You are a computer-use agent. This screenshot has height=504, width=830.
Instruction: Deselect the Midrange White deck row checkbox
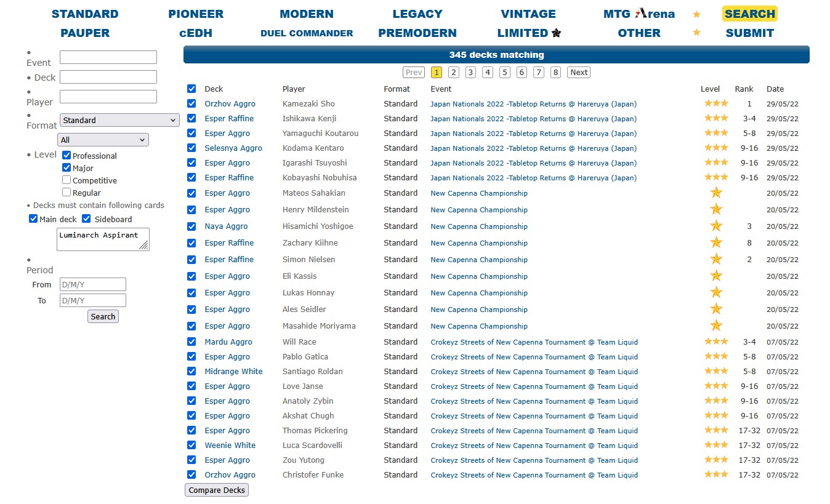[191, 371]
